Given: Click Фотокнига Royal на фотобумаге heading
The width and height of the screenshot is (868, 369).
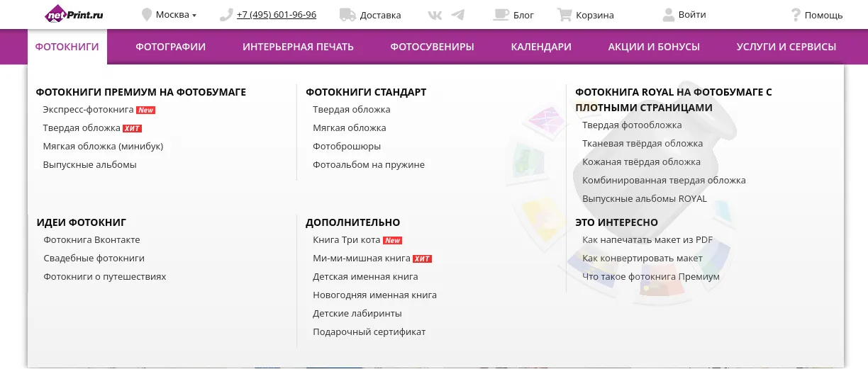Looking at the screenshot, I should pos(674,100).
